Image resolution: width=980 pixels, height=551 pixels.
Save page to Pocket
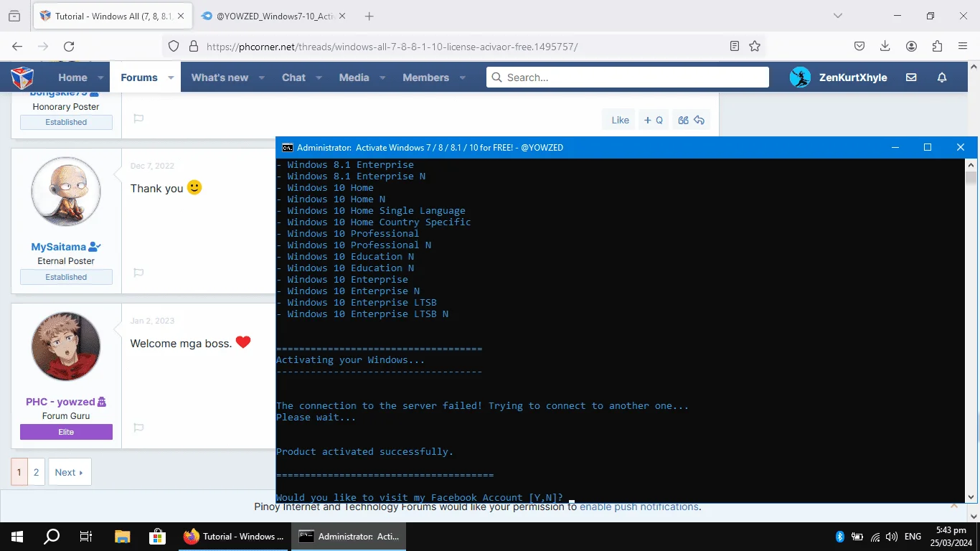(859, 46)
